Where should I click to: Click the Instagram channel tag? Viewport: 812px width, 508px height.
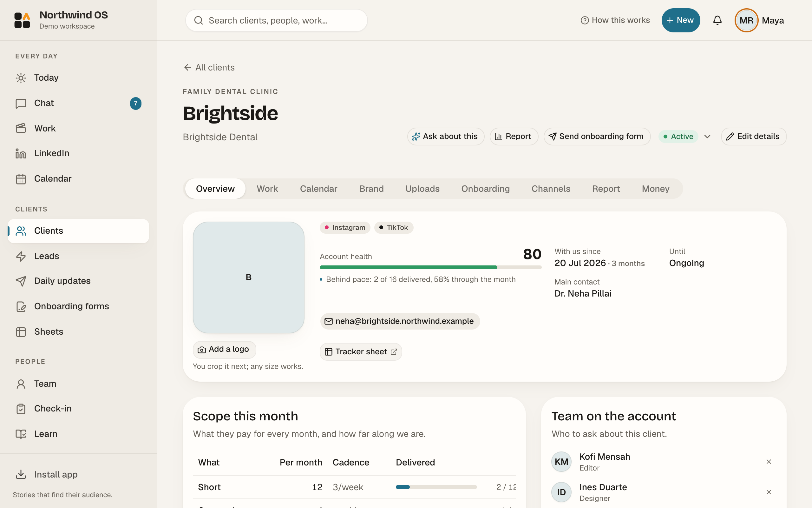click(345, 227)
